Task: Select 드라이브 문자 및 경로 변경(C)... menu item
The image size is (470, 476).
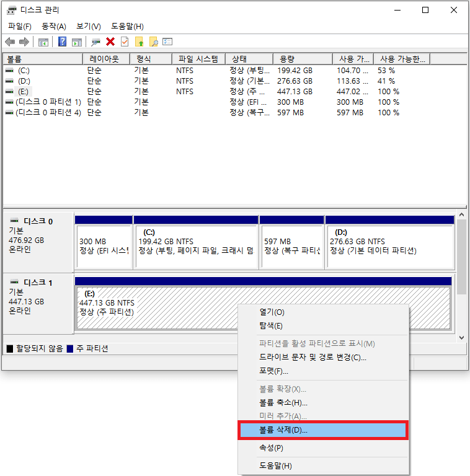Action: coord(323,357)
